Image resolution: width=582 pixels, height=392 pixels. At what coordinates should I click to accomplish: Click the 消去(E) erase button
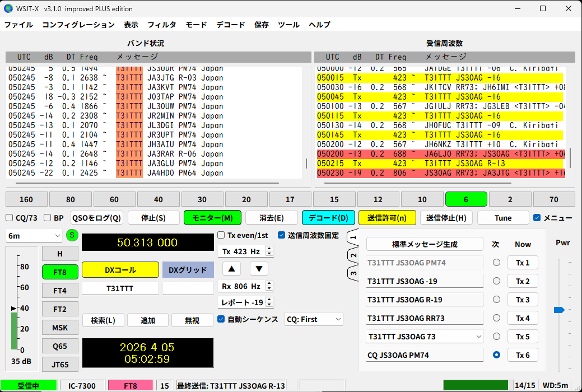coord(271,218)
